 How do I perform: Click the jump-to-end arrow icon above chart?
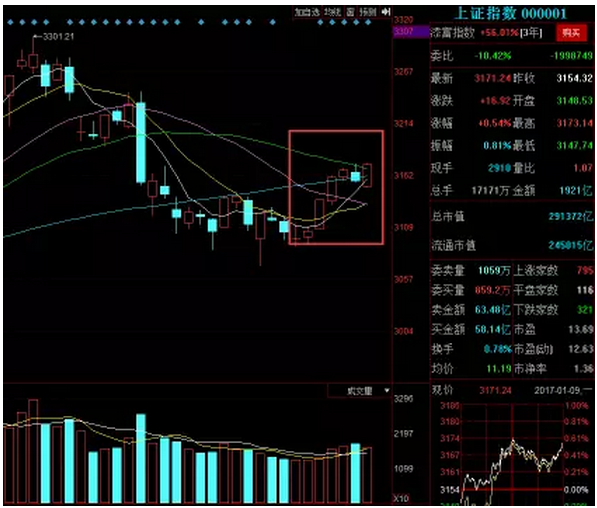pyautogui.click(x=386, y=12)
